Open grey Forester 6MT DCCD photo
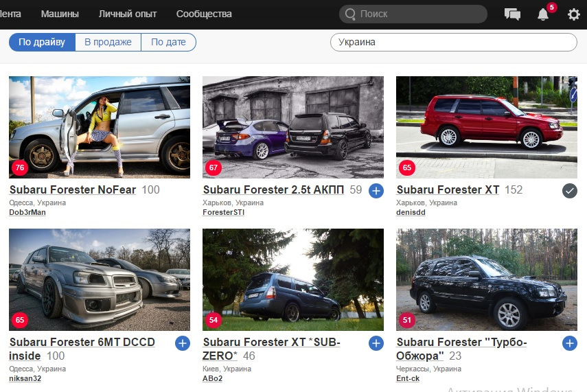The width and height of the screenshot is (587, 392). pyautogui.click(x=100, y=279)
